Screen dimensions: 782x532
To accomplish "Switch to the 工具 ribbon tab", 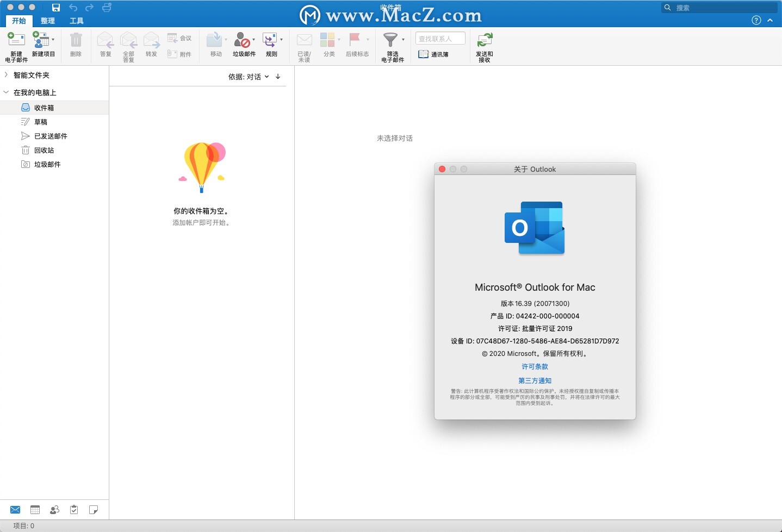I will click(77, 21).
